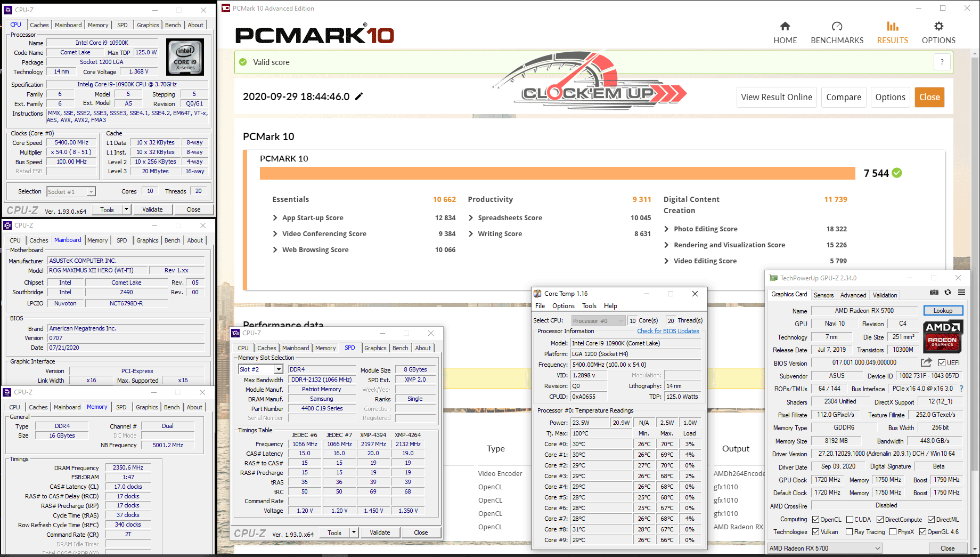Open PCMark Options gear icon
The width and height of the screenshot is (980, 557).
click(938, 27)
